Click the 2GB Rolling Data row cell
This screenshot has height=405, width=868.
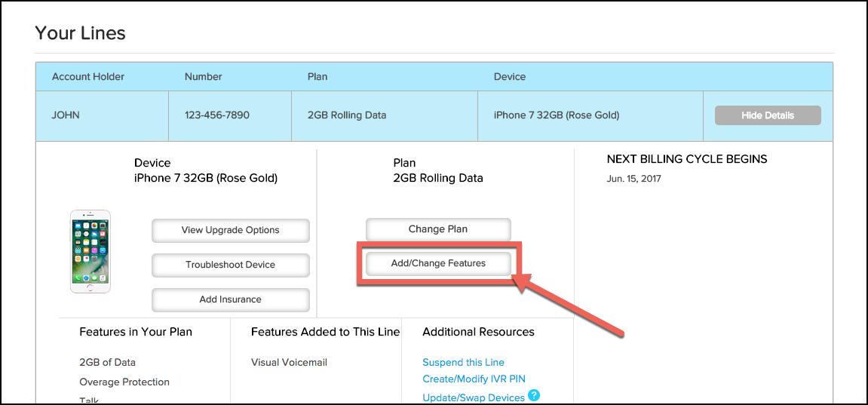pos(346,115)
